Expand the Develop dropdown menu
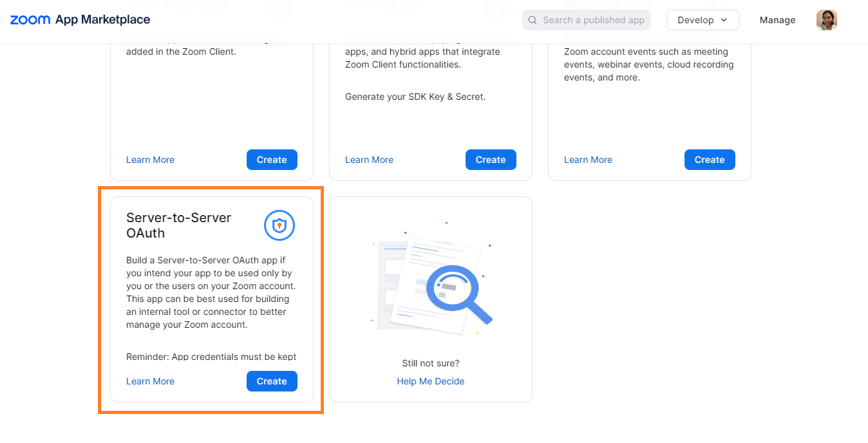Viewport: 868px width, 443px height. (x=702, y=20)
